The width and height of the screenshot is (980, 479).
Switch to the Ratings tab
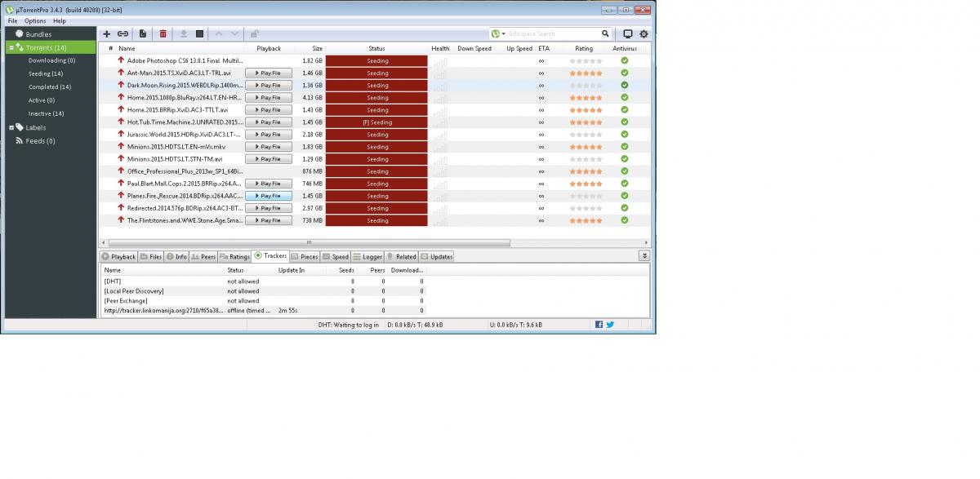(x=234, y=256)
